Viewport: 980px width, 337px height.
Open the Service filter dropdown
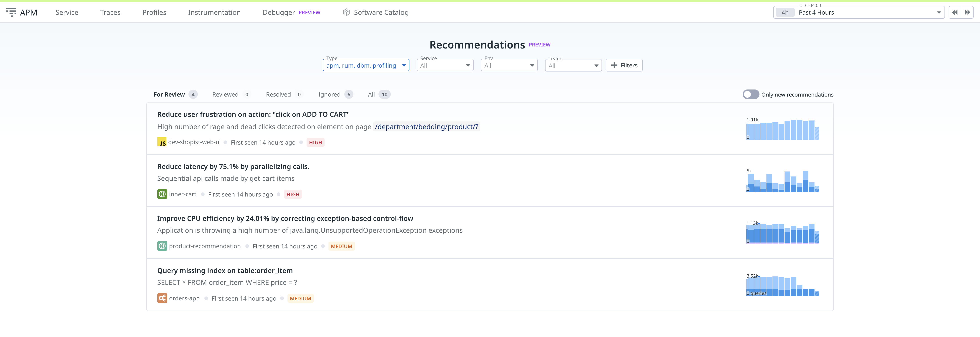[445, 66]
